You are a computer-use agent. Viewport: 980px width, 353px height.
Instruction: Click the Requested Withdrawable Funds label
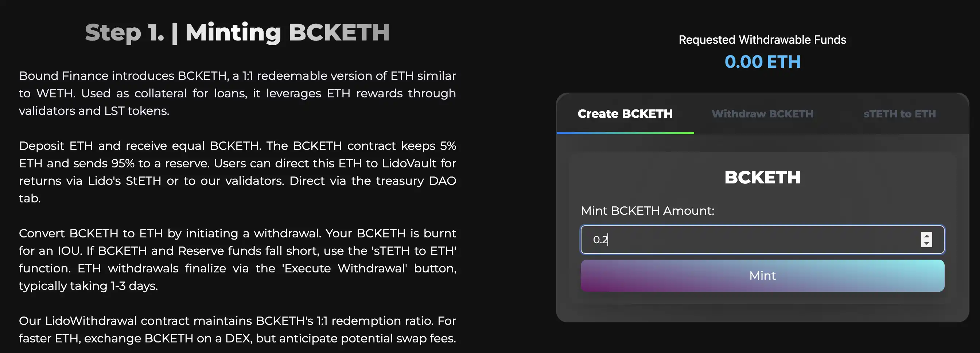pyautogui.click(x=762, y=39)
